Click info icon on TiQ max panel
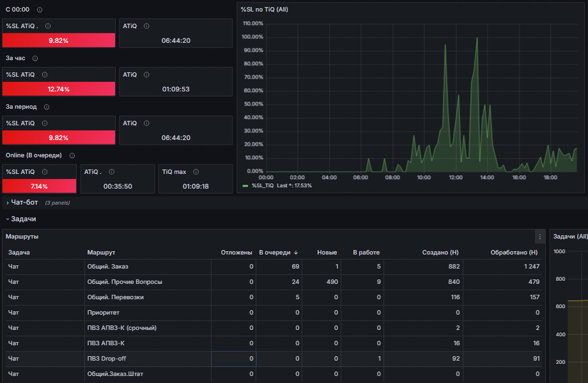The image size is (588, 383). (x=196, y=172)
